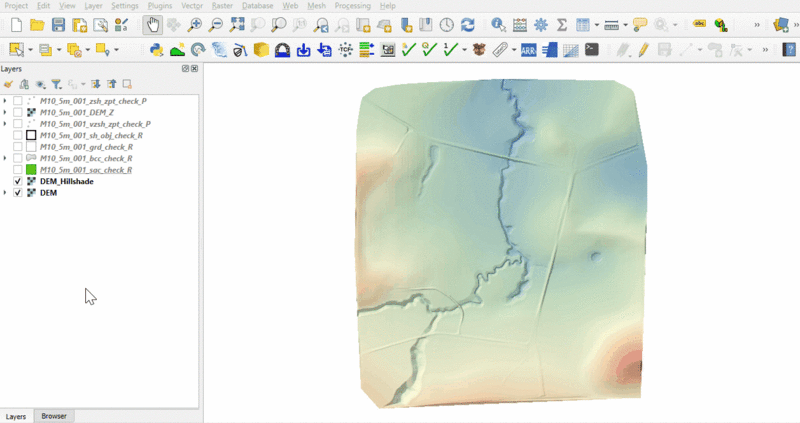Switch to the Browser tab

(53, 416)
